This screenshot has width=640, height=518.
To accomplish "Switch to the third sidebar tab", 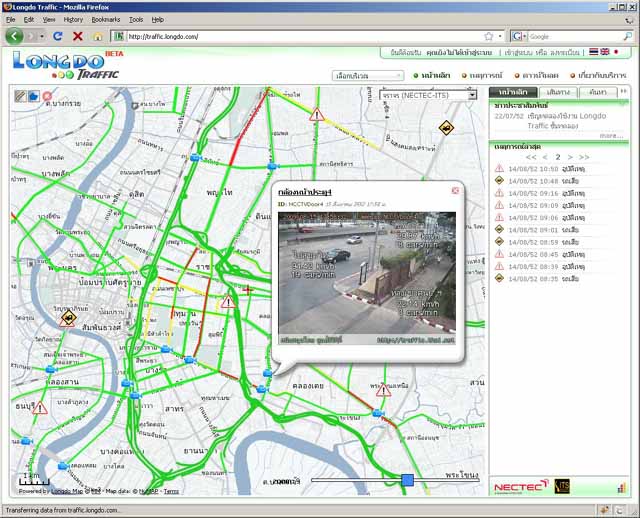I will 598,92.
